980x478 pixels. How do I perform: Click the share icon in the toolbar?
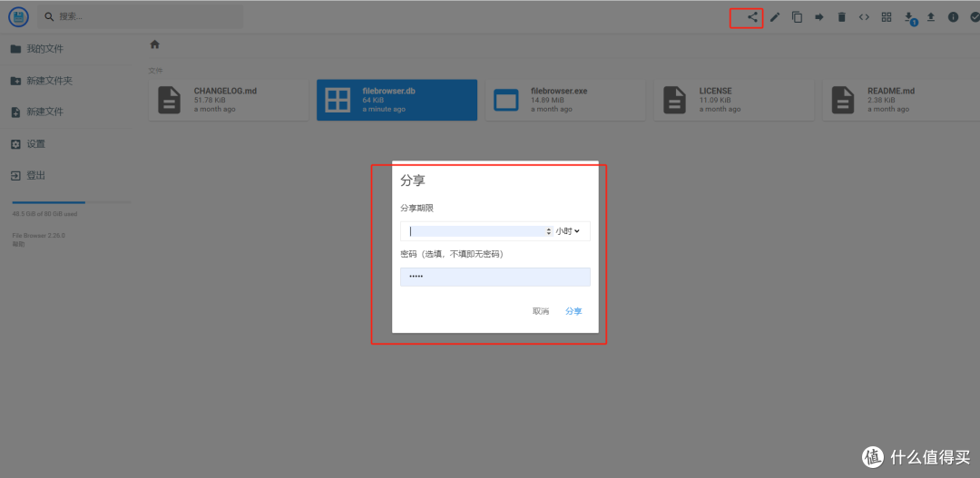point(752,17)
